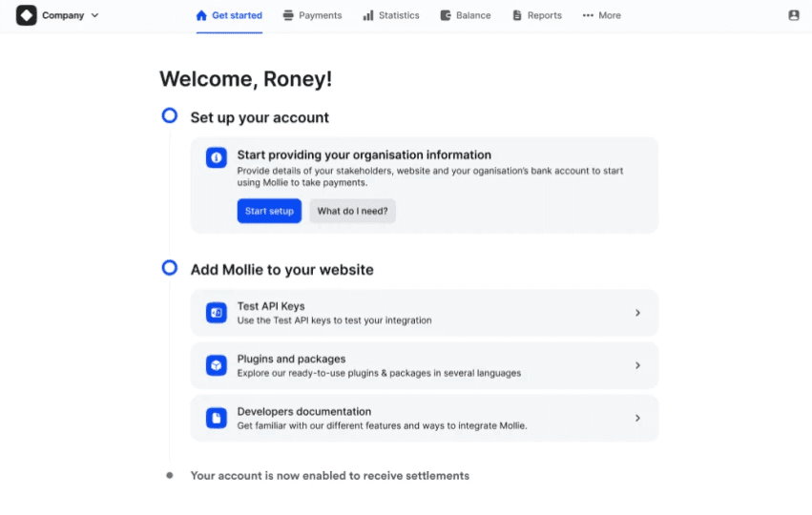Screen dimensions: 812x515
Task: Click Your account is now enabled text
Action: [330, 476]
